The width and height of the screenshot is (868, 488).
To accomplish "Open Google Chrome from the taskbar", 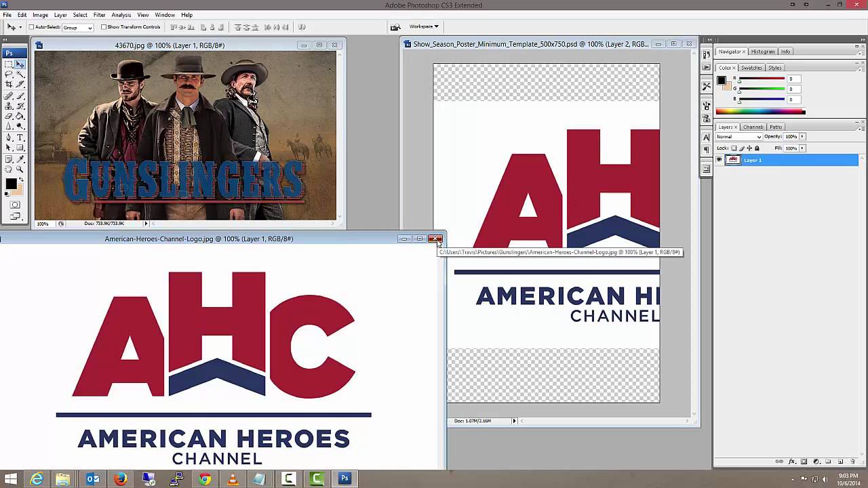I will click(x=205, y=479).
